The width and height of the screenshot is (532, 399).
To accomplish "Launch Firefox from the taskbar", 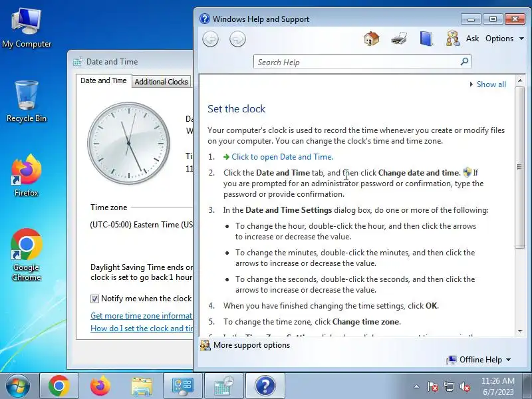I will coord(100,386).
